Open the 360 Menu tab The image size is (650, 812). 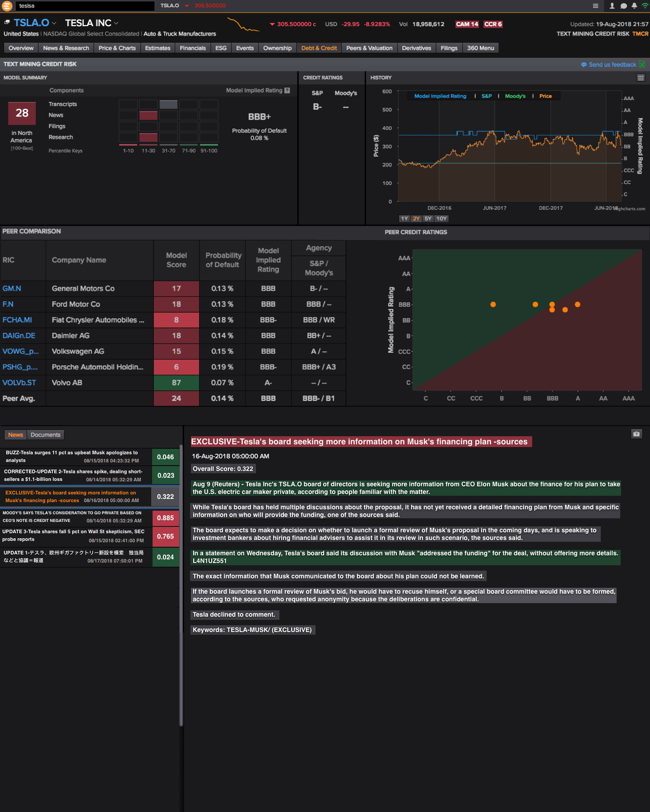(480, 48)
